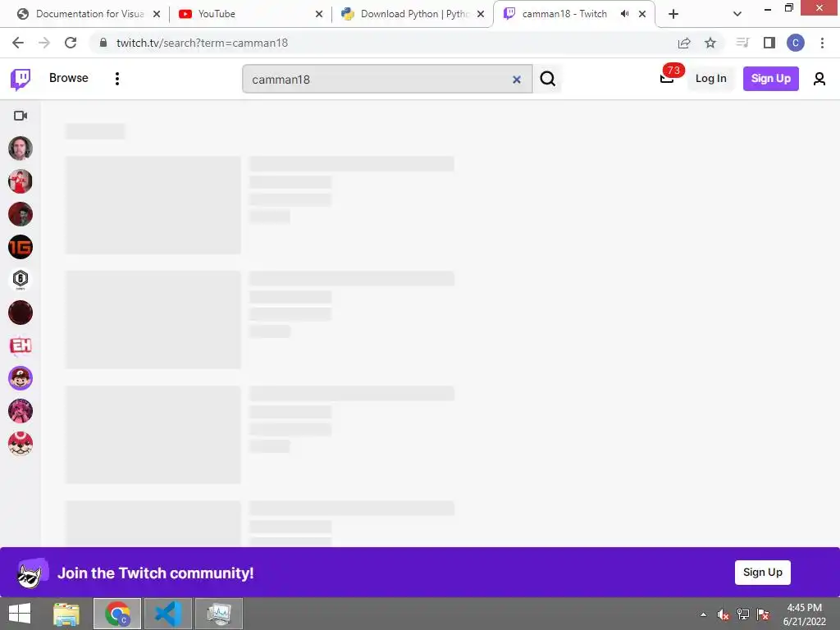Open the three-dot more menu beside Browse
This screenshot has height=630, width=840.
tap(117, 79)
